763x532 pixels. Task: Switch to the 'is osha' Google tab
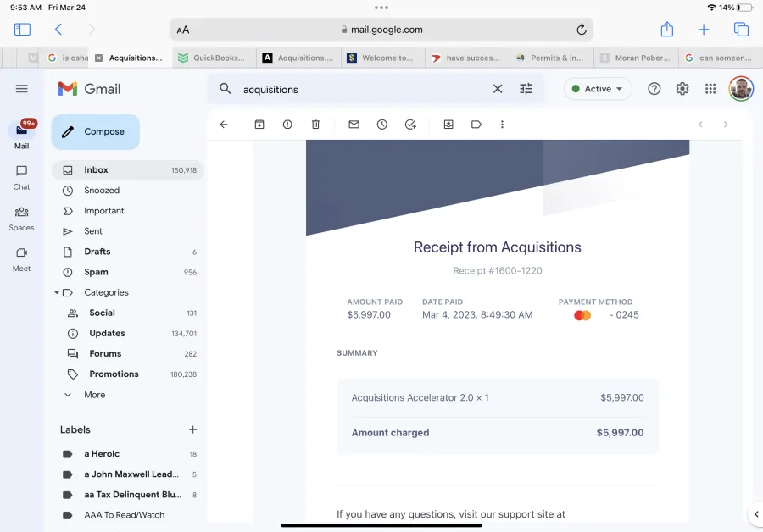68,58
